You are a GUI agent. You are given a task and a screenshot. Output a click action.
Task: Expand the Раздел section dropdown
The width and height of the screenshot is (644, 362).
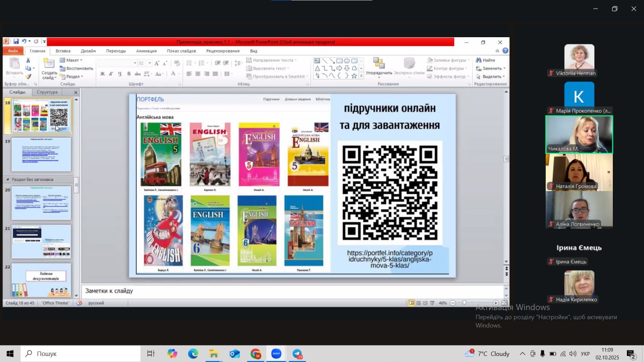71,76
